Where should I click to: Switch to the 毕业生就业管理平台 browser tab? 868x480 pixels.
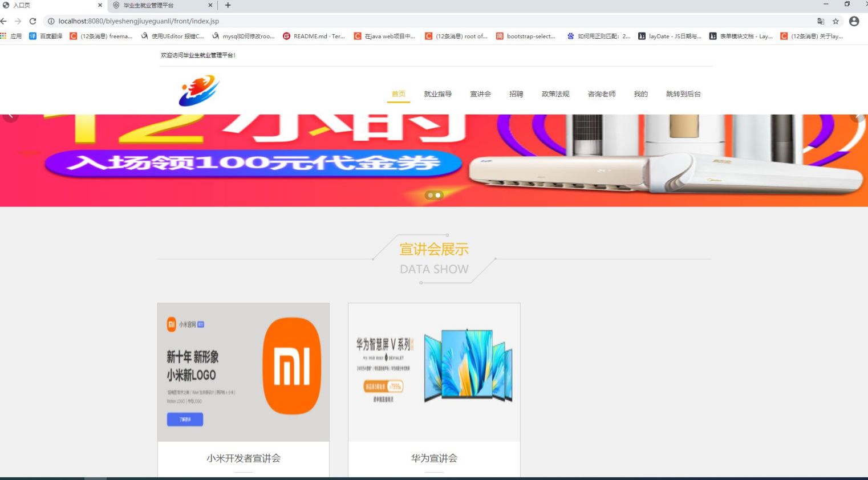tap(163, 5)
